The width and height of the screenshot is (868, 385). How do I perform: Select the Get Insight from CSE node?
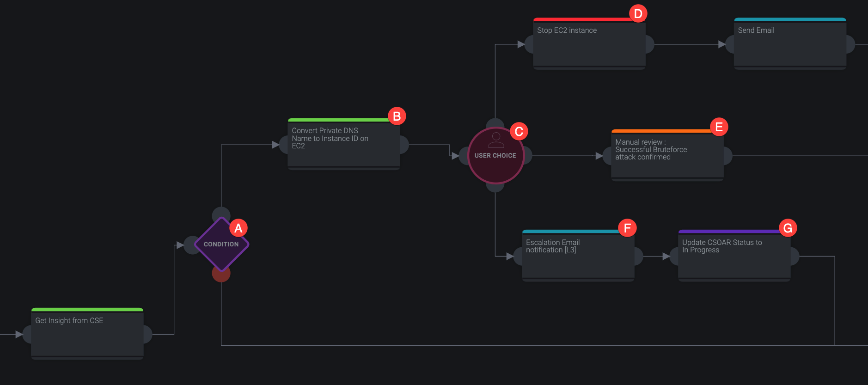tap(87, 334)
